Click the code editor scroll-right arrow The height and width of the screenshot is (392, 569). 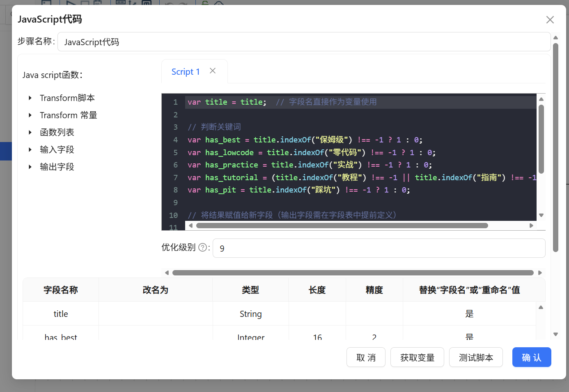click(x=531, y=225)
